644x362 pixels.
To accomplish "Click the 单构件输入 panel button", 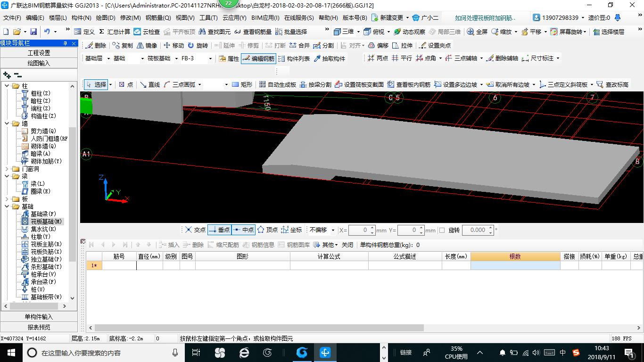I will point(39,317).
